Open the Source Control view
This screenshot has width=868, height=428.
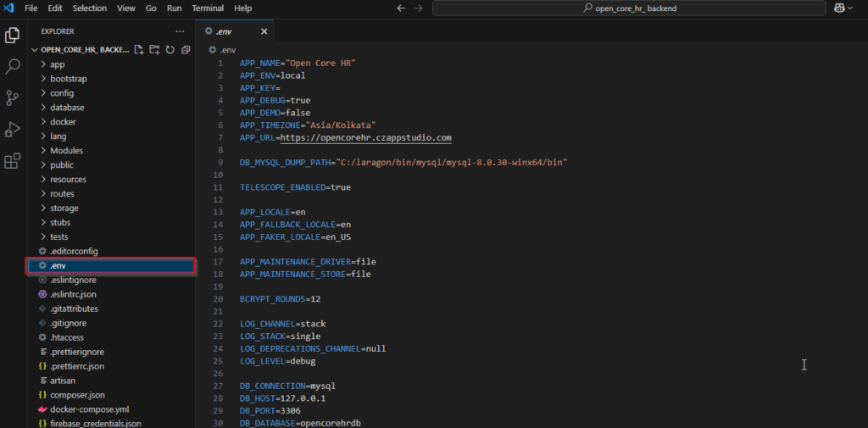tap(12, 98)
